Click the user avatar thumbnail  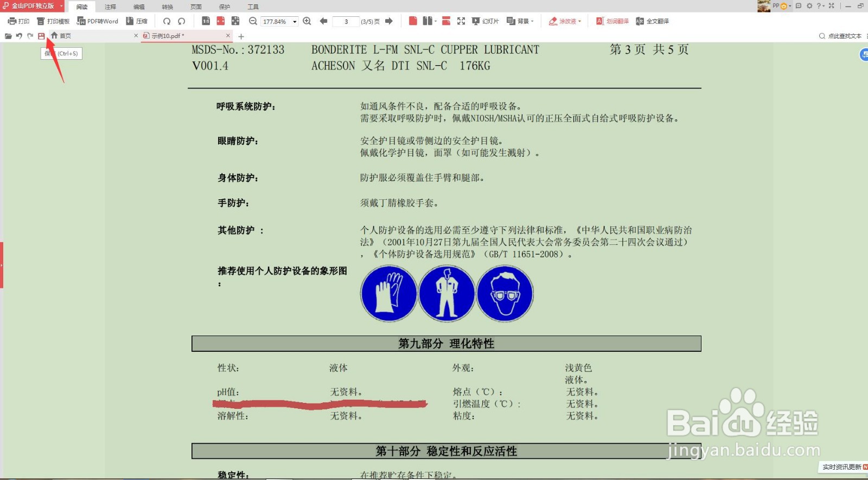(x=764, y=6)
